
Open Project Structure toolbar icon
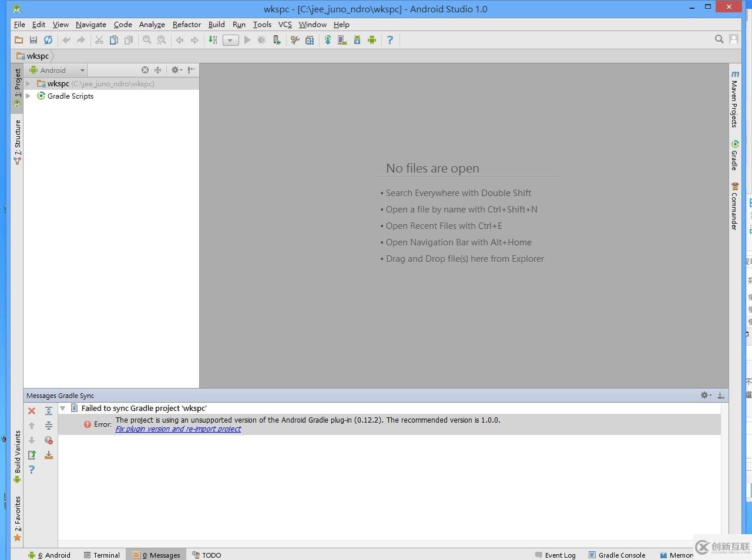pyautogui.click(x=310, y=40)
